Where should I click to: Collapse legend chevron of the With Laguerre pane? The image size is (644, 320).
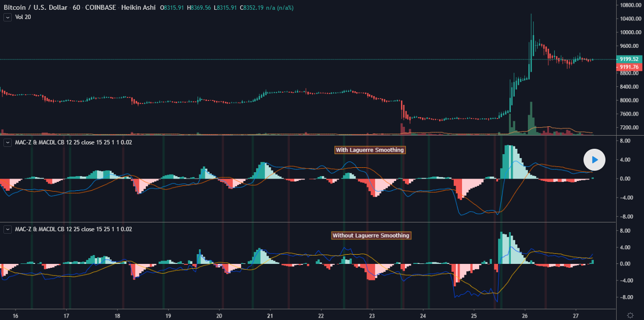(7, 142)
